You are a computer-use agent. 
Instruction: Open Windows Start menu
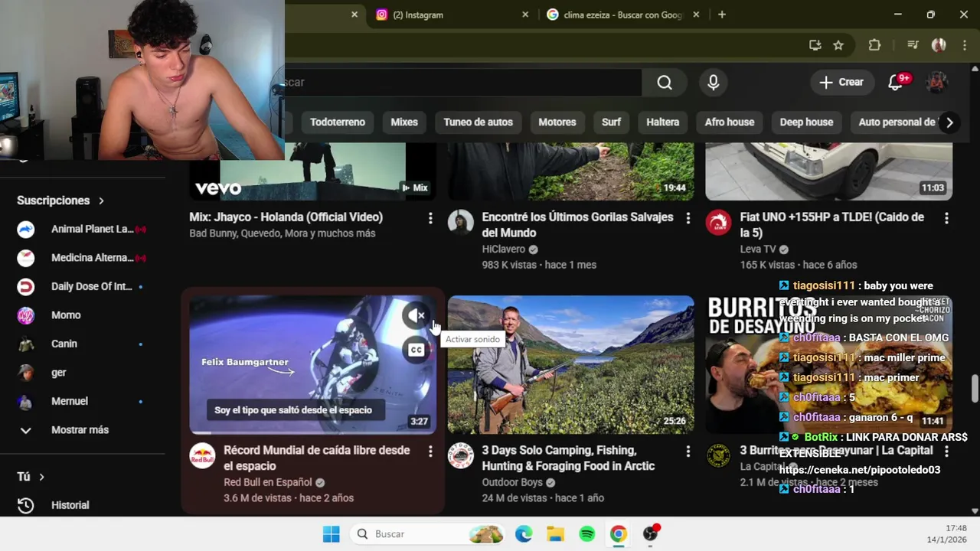pyautogui.click(x=332, y=534)
